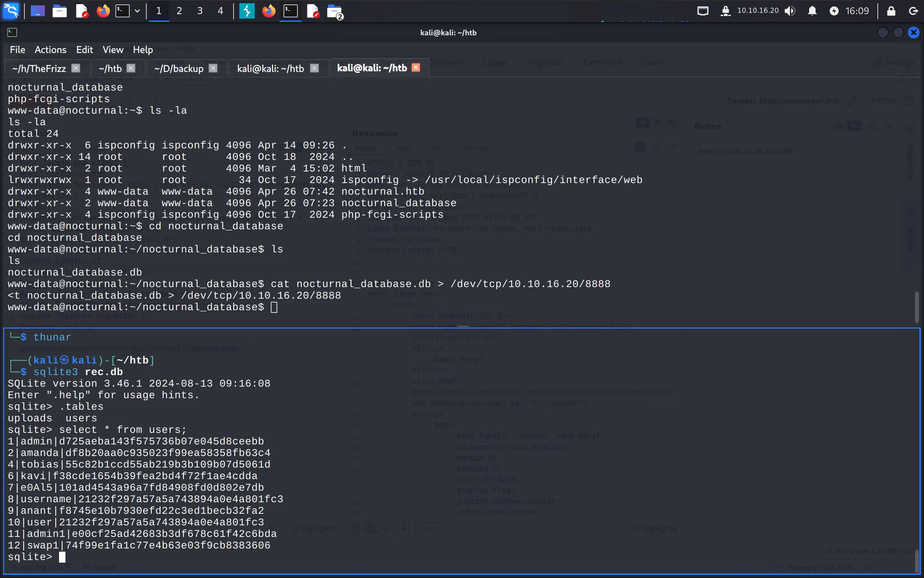This screenshot has width=924, height=578.
Task: Click the upper terminal pane scrollbar
Action: tap(916, 307)
